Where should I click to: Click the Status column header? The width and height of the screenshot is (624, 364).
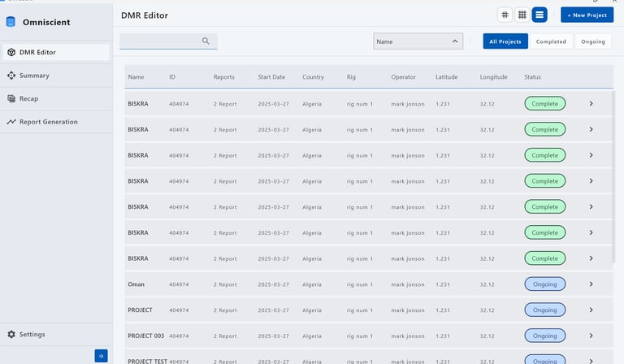[x=532, y=76]
